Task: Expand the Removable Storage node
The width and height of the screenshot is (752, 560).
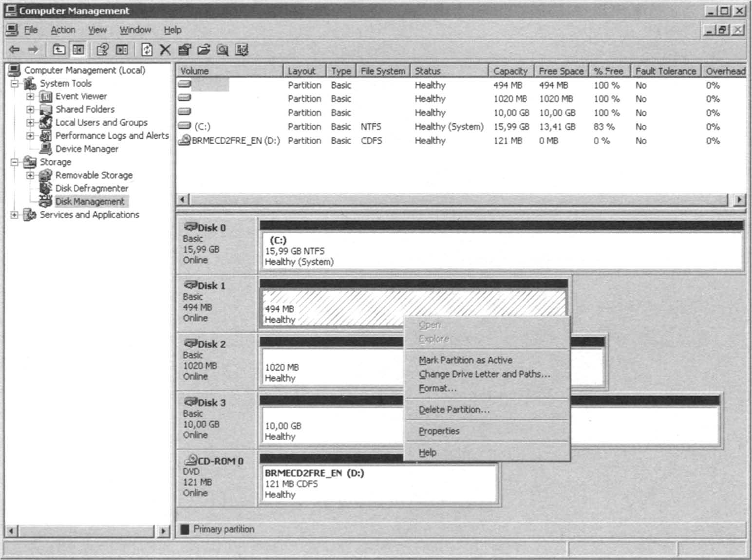Action: (x=30, y=175)
